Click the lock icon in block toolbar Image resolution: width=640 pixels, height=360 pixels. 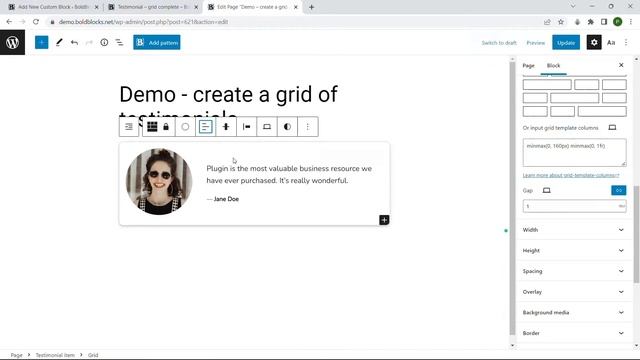point(166,127)
